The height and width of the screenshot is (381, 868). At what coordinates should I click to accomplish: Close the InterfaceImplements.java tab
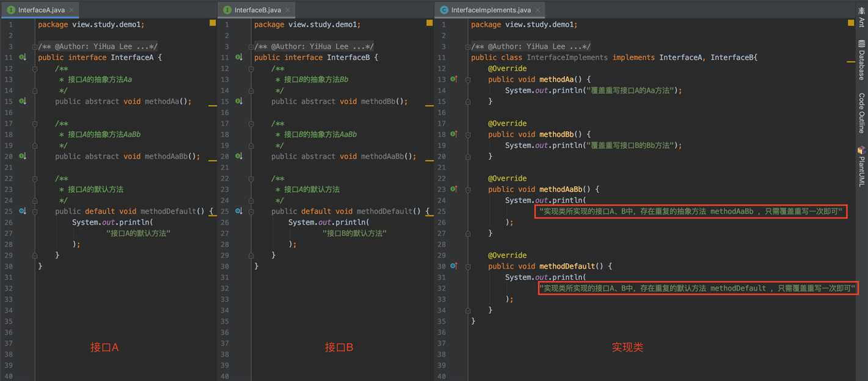[538, 10]
